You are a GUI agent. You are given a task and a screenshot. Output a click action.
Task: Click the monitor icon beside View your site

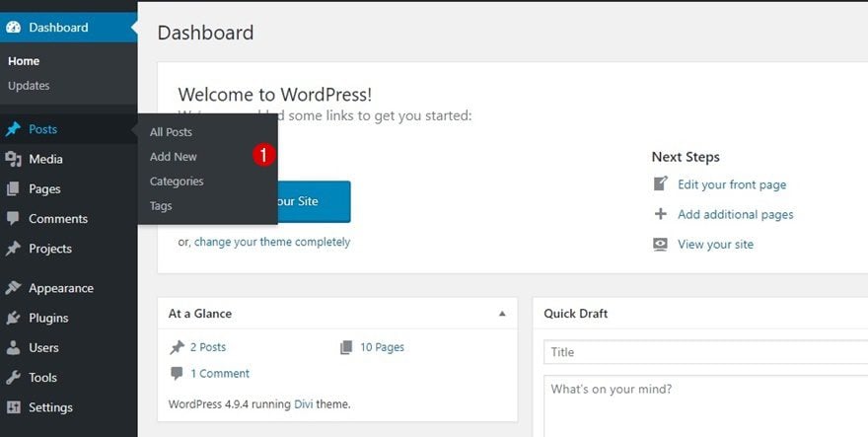[x=661, y=245]
